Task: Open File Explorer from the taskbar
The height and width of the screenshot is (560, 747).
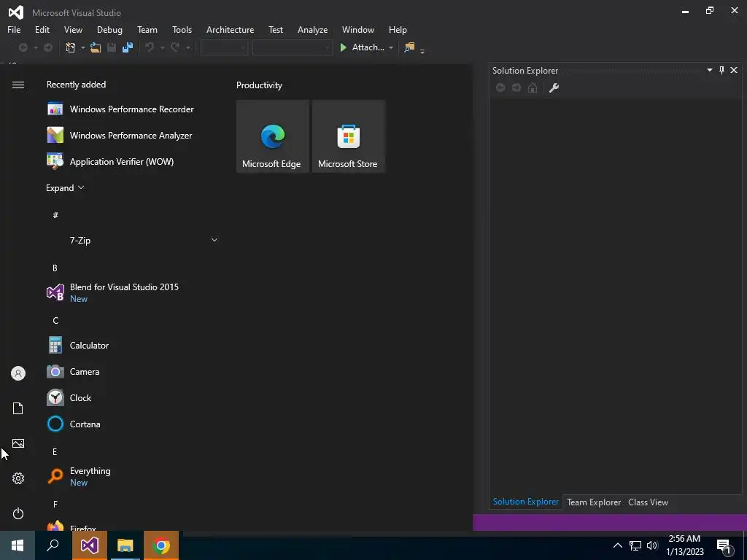Action: (125, 545)
